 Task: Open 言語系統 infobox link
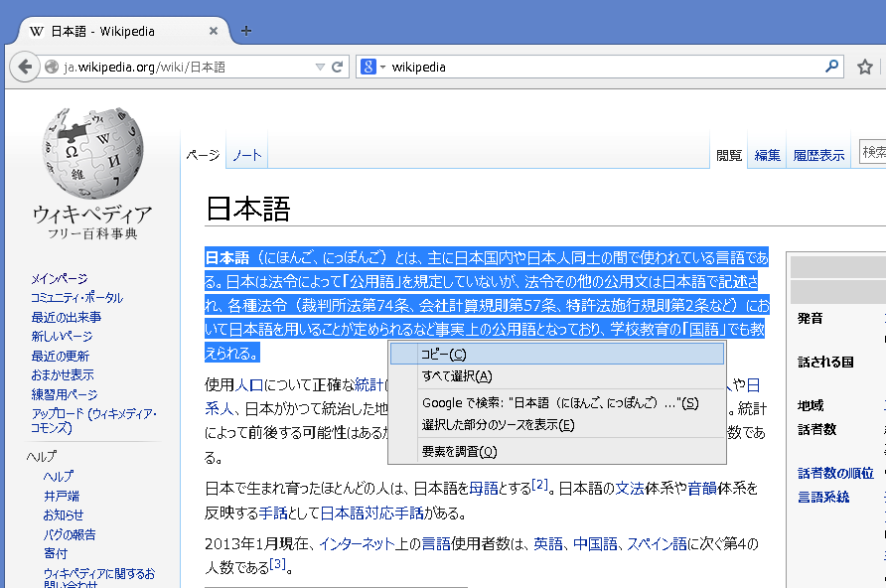click(x=823, y=497)
